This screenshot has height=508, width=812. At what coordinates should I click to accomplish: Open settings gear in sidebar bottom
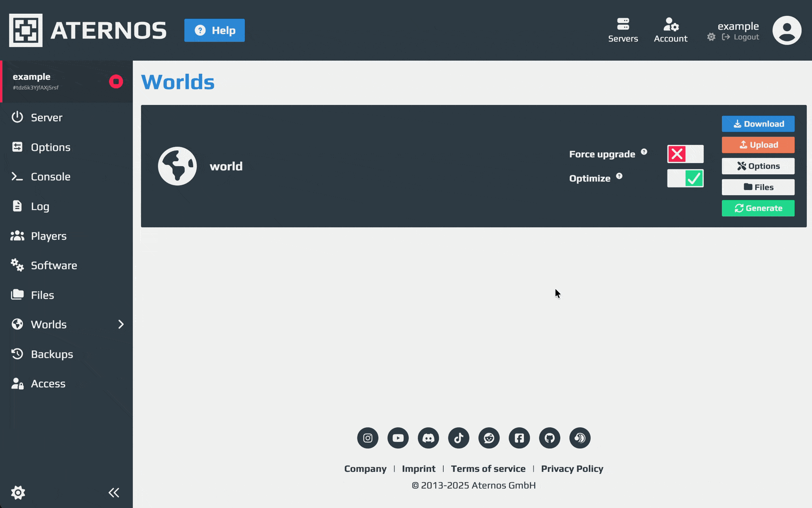[x=18, y=493]
